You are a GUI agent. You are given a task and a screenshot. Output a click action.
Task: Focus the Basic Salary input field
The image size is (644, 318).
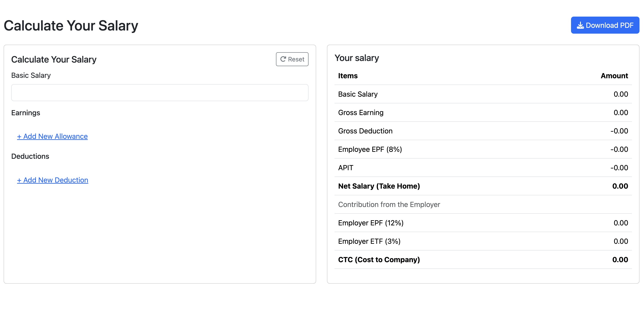coord(159,93)
